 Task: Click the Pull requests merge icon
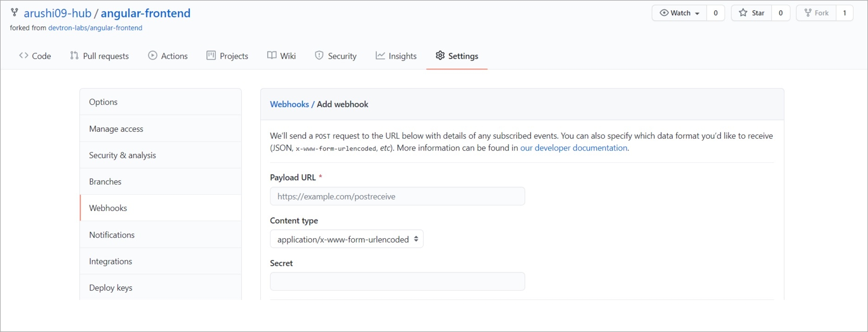tap(74, 56)
